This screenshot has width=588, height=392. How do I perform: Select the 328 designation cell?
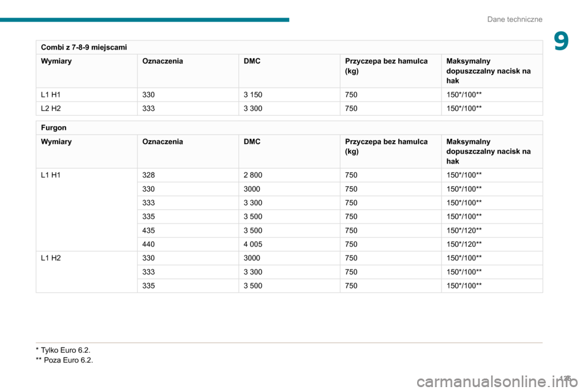pos(148,176)
